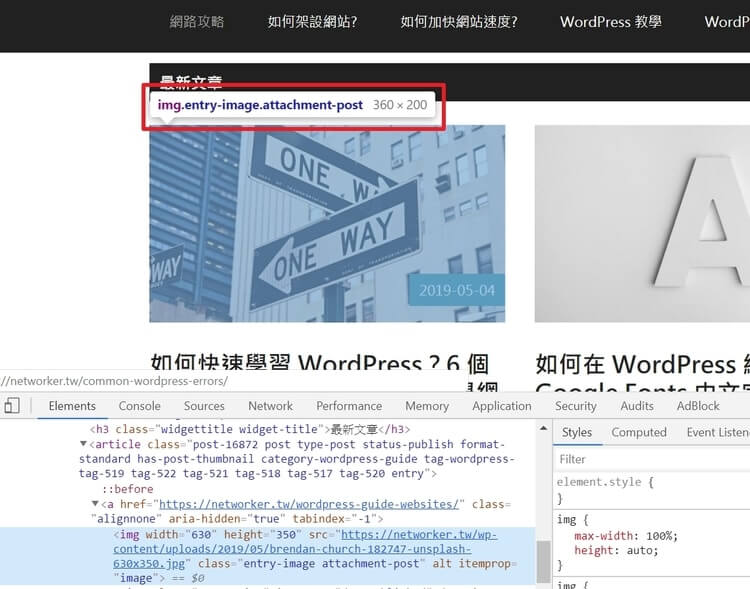Open the Audits tab
This screenshot has height=589, width=750.
coord(637,406)
